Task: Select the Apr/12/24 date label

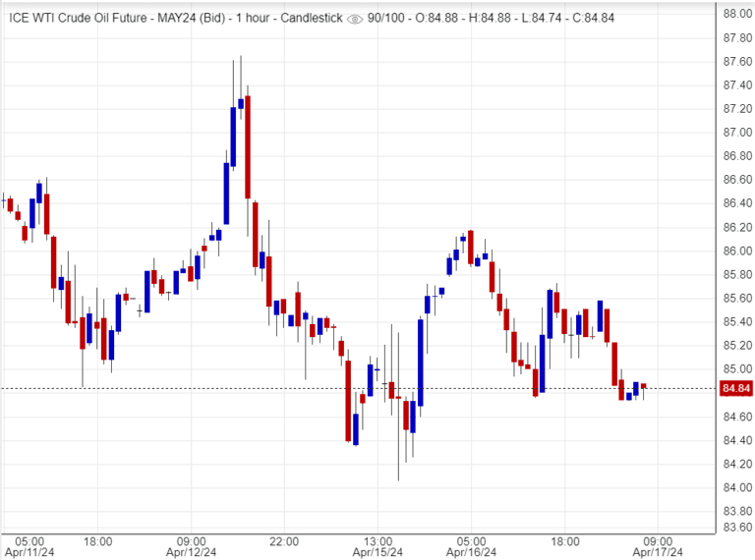Action: (192, 552)
